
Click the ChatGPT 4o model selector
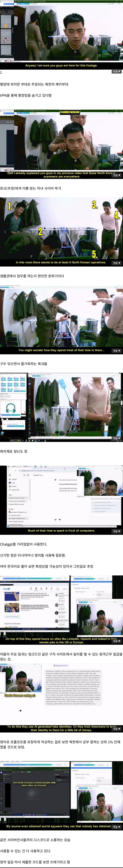[x=38, y=475]
